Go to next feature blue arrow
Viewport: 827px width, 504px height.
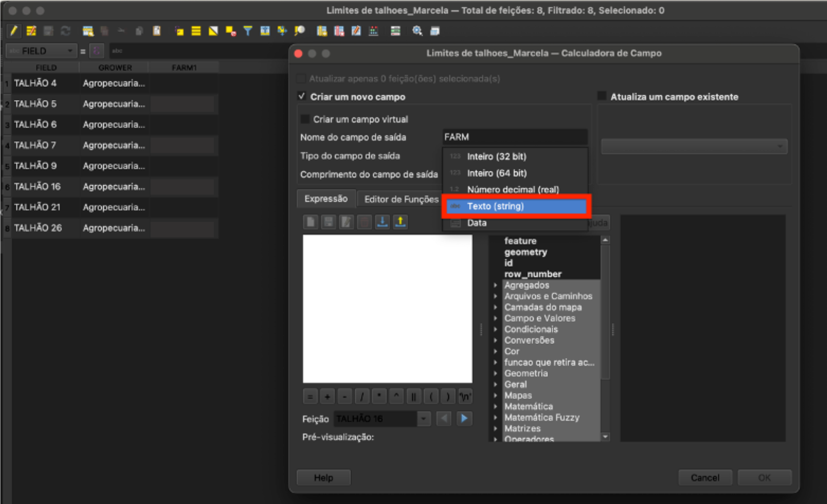pos(464,419)
